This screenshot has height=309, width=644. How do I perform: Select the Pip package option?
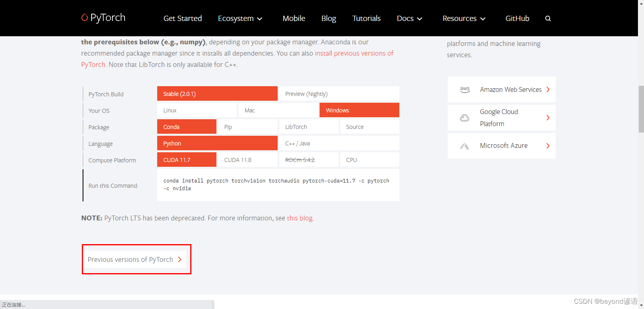click(x=248, y=127)
